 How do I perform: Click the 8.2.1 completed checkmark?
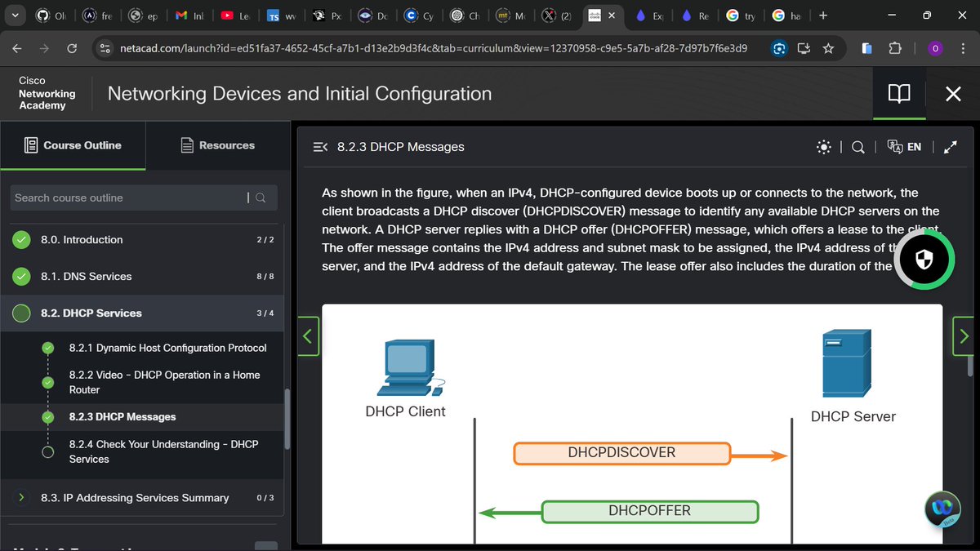48,349
